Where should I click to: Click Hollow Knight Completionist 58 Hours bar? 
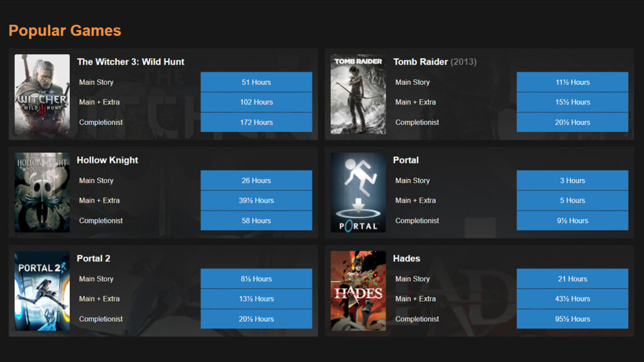pos(257,221)
